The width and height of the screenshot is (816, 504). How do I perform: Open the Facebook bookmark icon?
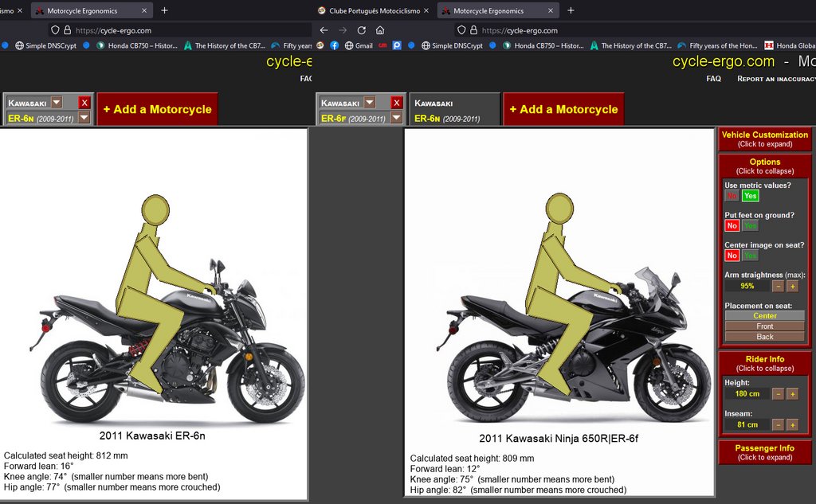pos(334,45)
